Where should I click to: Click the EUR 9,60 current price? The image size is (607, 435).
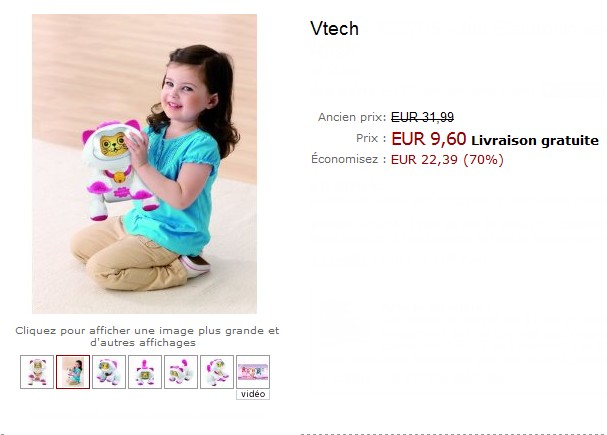(x=429, y=139)
